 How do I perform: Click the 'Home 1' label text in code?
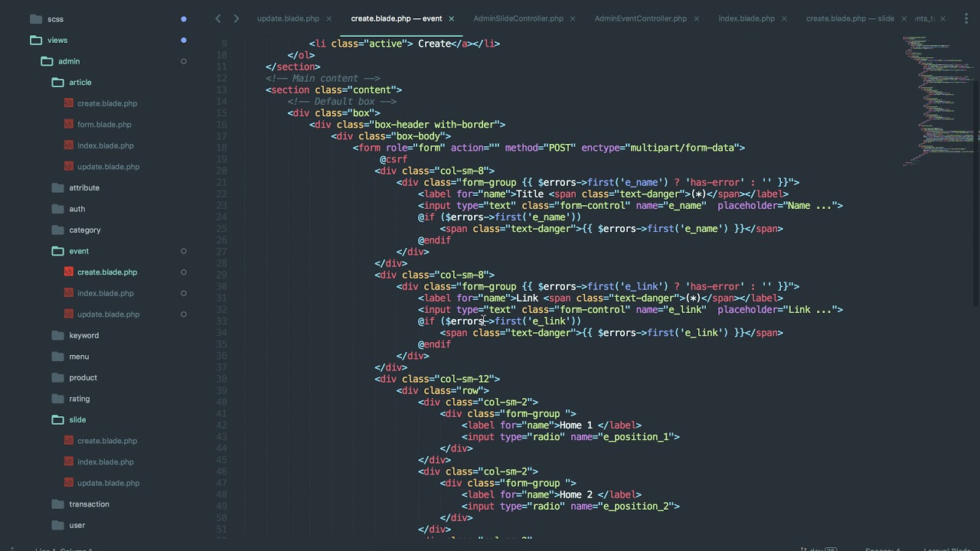point(576,425)
